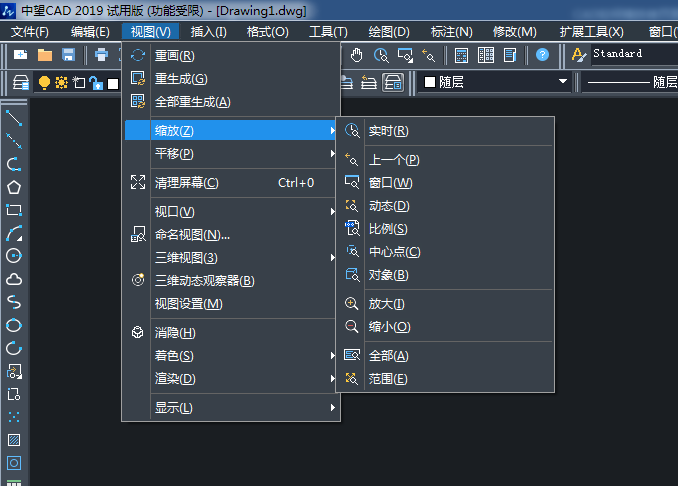Toggle the layer light bulb on/off
The width and height of the screenshot is (678, 486).
[44, 82]
